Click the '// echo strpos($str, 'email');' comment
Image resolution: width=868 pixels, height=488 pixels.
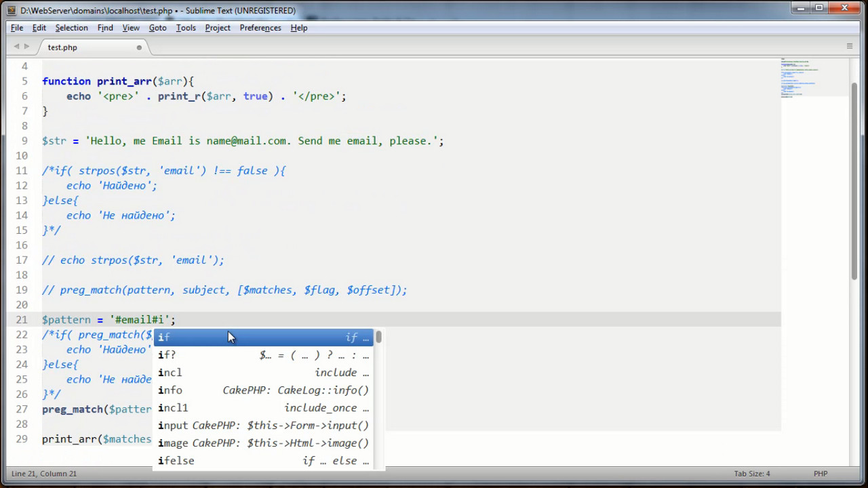(133, 260)
